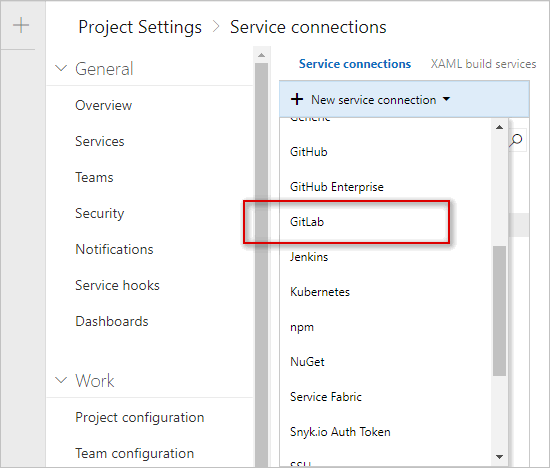Go to Service hooks settings
This screenshot has width=550, height=468.
pyautogui.click(x=117, y=285)
